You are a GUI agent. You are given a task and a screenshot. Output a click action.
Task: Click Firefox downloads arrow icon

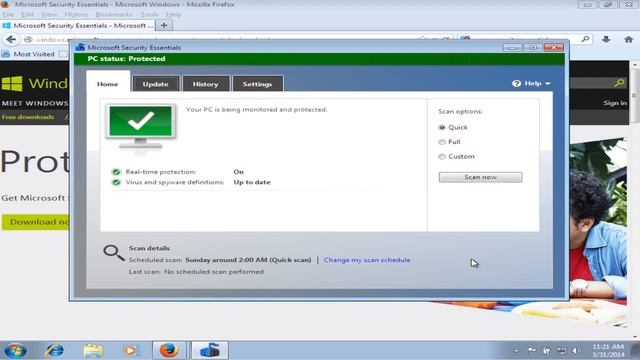coord(606,39)
